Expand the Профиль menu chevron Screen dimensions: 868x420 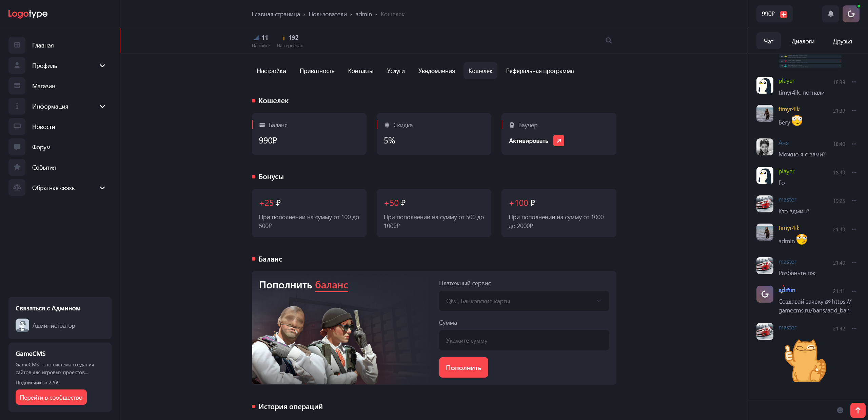coord(102,66)
